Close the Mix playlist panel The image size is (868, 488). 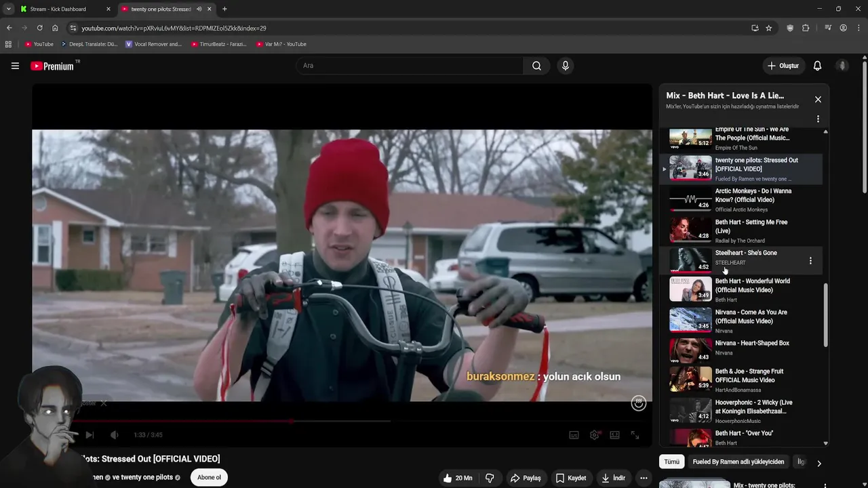[818, 100]
